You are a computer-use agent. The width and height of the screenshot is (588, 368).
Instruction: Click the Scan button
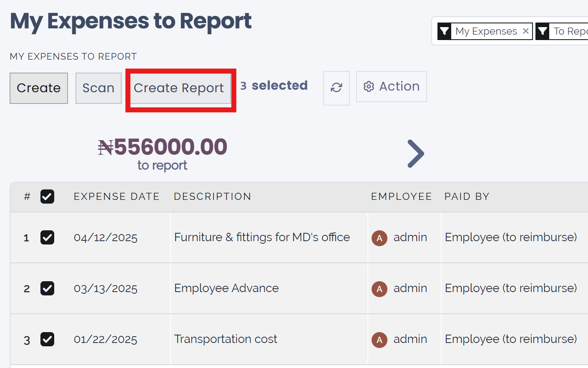(x=98, y=88)
